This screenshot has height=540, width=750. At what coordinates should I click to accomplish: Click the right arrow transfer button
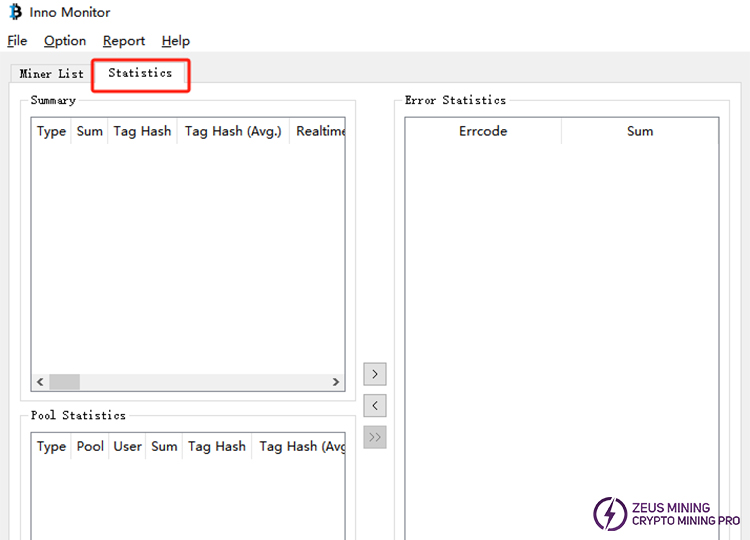click(374, 374)
